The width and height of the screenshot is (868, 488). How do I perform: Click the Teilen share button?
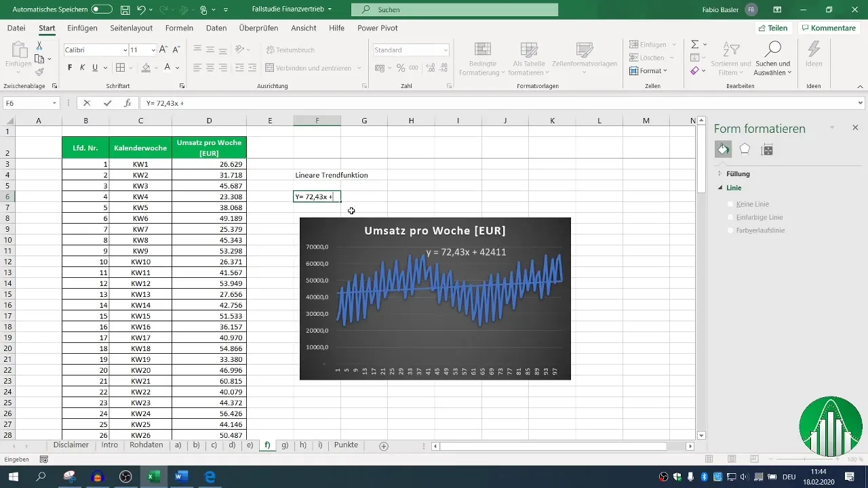coord(772,28)
